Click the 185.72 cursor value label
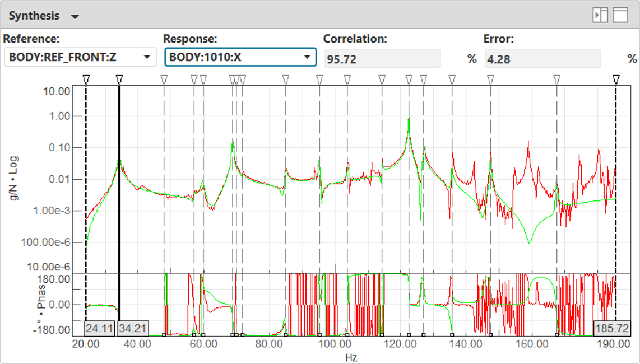This screenshot has height=364, width=640. tap(612, 328)
